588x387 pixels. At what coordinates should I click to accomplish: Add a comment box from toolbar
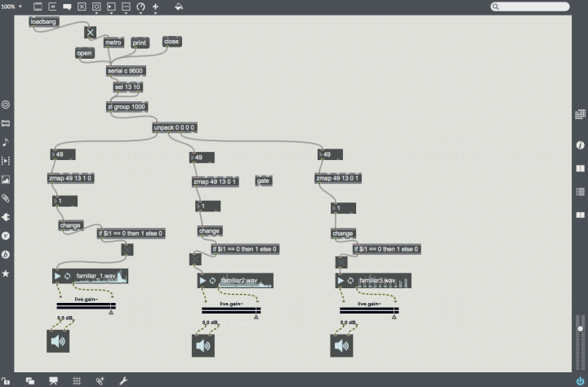coord(67,7)
